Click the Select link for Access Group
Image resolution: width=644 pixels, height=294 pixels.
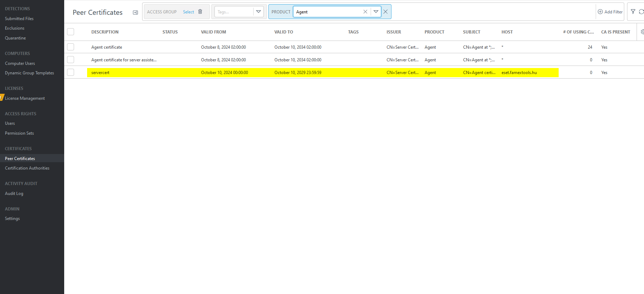tap(188, 12)
